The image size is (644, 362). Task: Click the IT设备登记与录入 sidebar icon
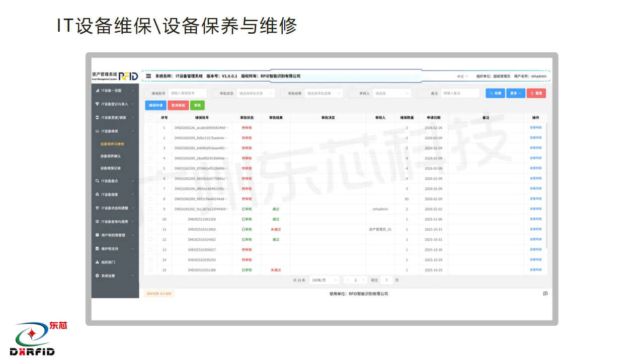click(x=97, y=104)
